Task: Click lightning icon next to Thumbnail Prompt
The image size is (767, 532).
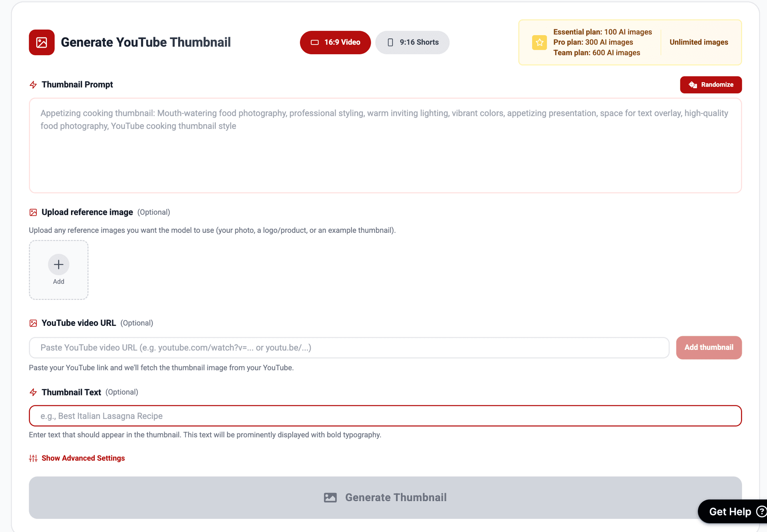Action: pyautogui.click(x=33, y=85)
